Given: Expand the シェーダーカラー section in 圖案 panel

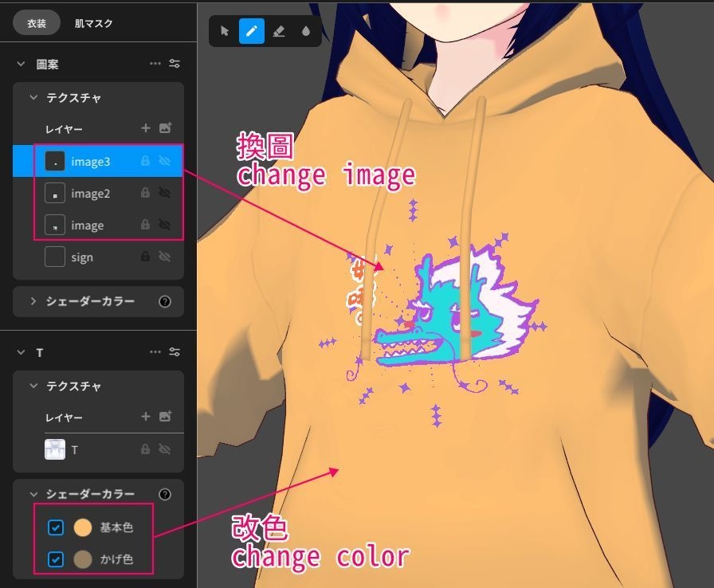Looking at the screenshot, I should [x=35, y=301].
